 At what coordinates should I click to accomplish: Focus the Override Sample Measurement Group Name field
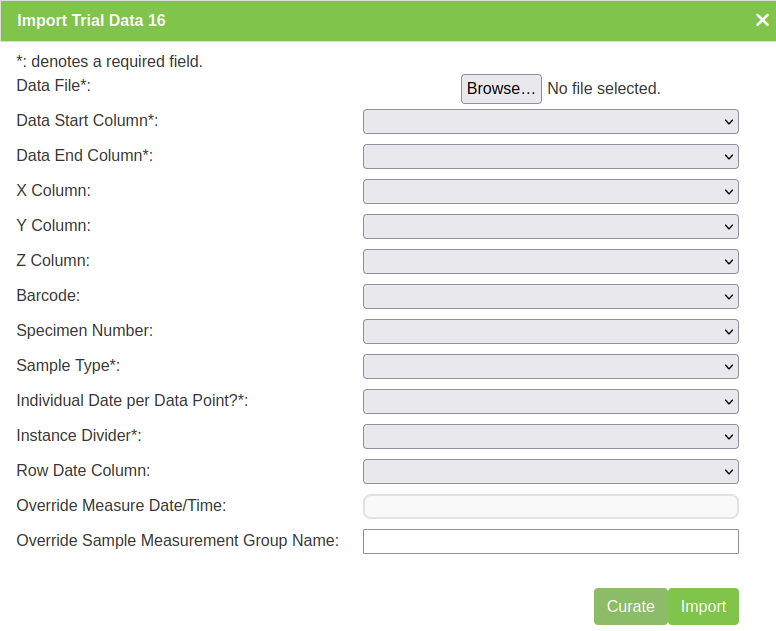(550, 542)
